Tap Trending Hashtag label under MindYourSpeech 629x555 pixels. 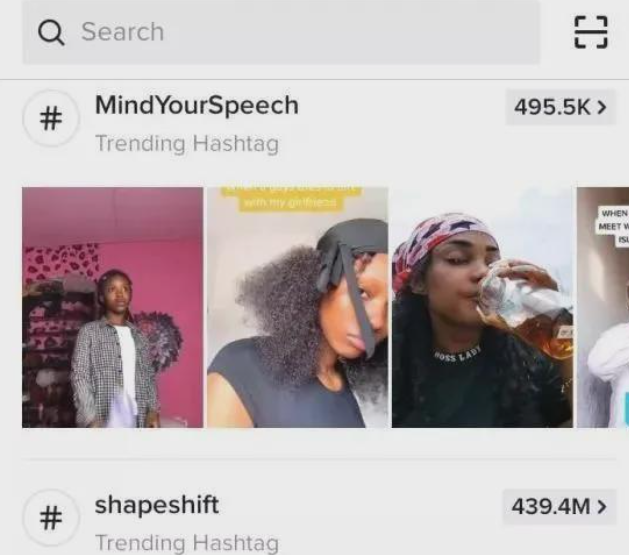(187, 144)
